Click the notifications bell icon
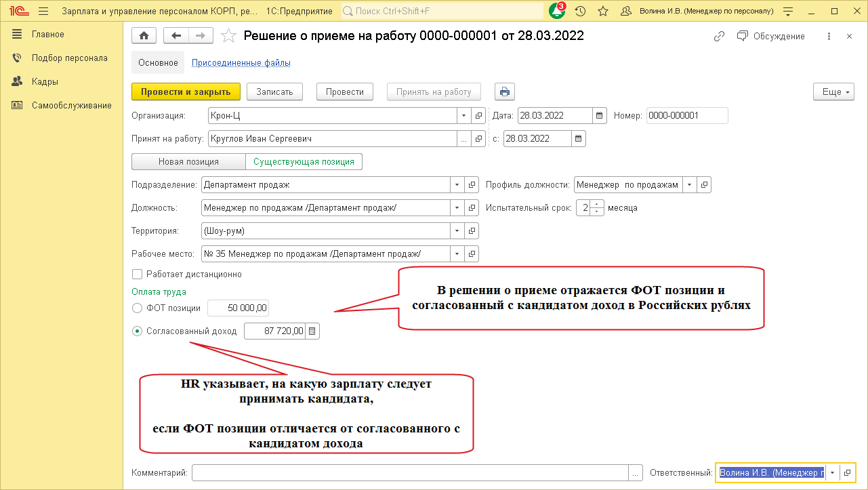The height and width of the screenshot is (490, 868). [557, 12]
